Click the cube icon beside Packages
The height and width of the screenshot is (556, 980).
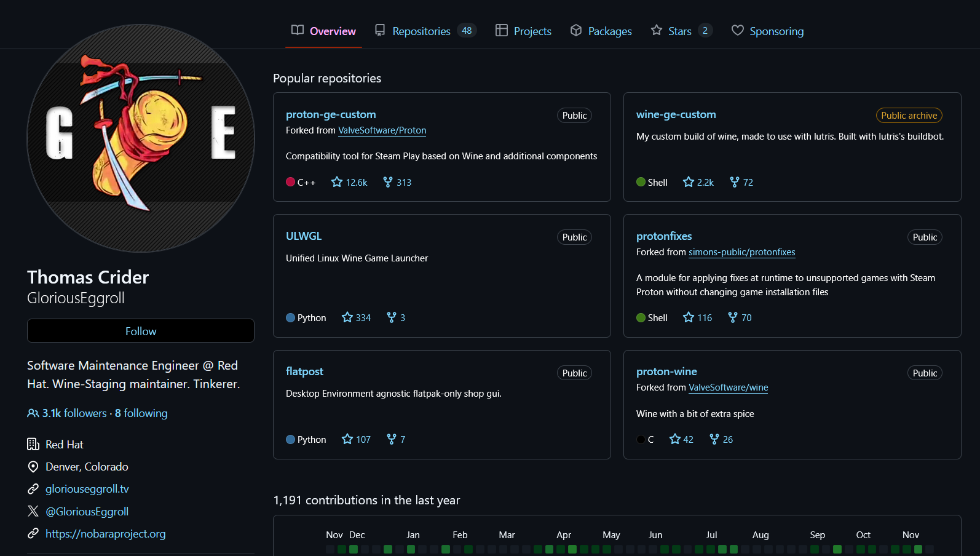pos(576,30)
